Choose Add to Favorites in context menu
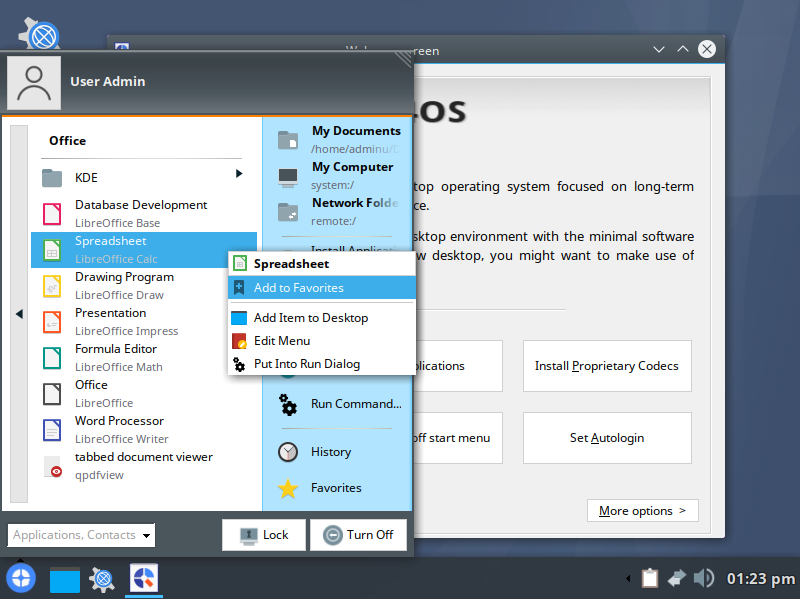 point(322,288)
